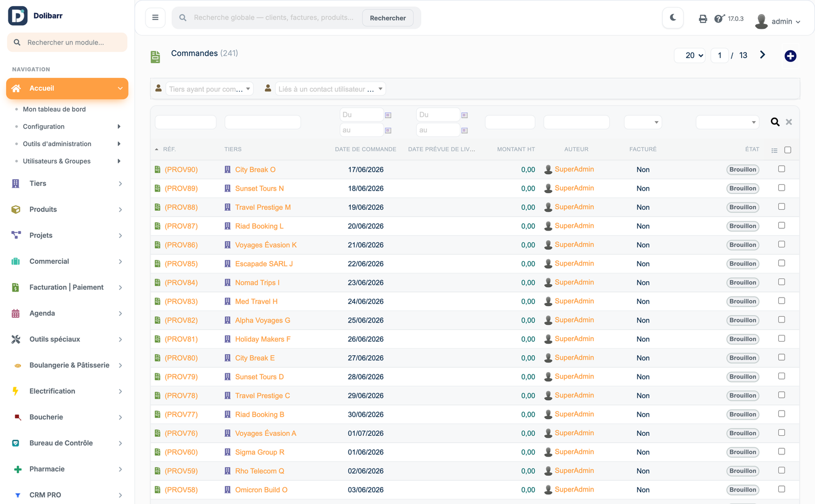Open Utilisateurs & Groupes menu item
This screenshot has height=504, width=815.
56,161
